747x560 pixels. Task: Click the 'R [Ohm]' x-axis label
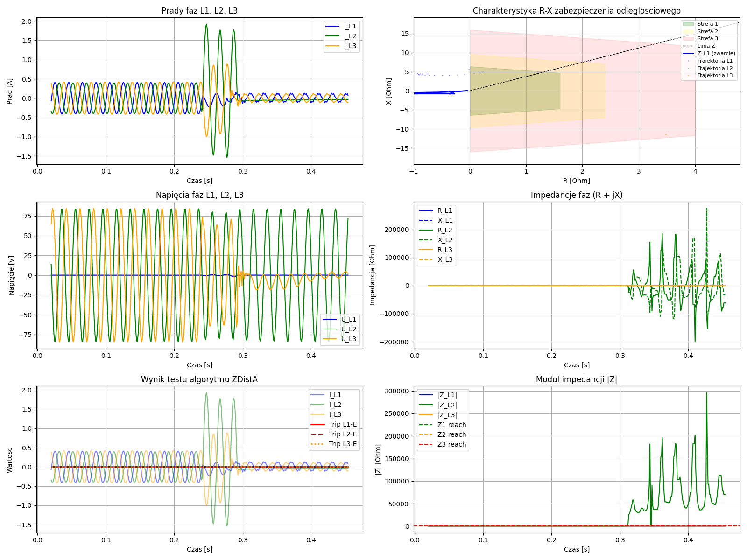tap(576, 181)
